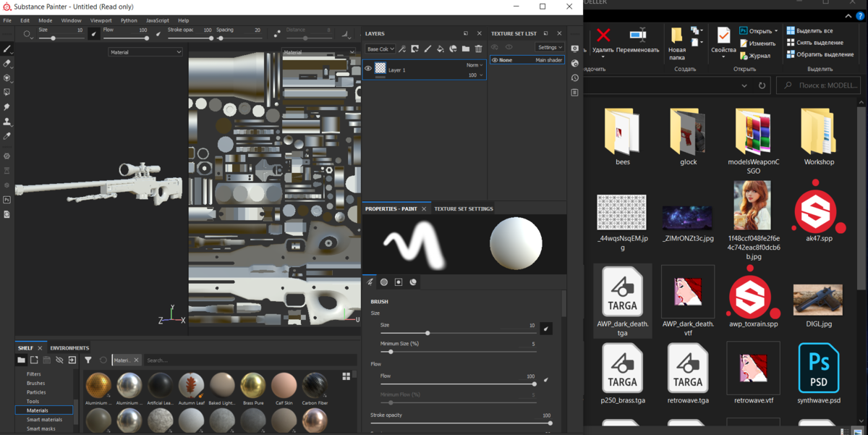Select the Smudge tool
868x435 pixels.
coord(7,107)
